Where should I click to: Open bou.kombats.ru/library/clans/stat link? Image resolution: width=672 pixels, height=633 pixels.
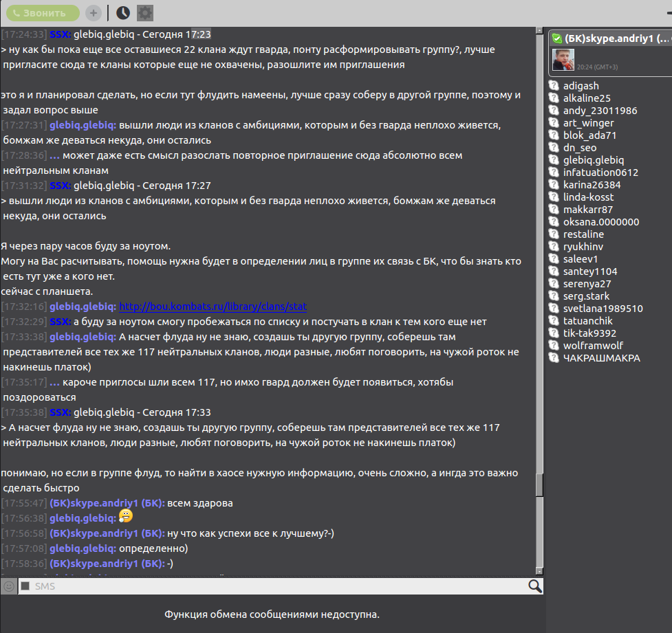(213, 307)
